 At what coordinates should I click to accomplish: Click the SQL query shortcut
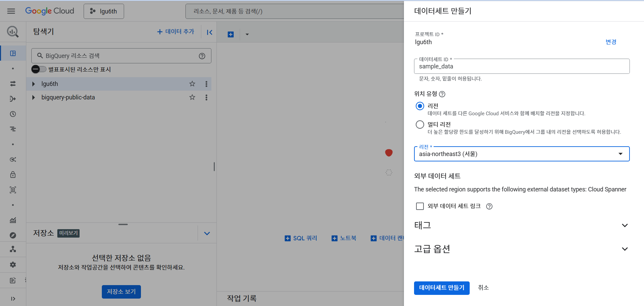pos(301,238)
